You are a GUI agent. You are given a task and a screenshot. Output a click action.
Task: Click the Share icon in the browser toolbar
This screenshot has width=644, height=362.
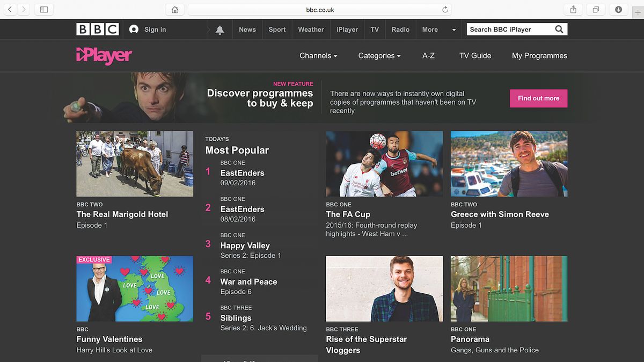573,9
